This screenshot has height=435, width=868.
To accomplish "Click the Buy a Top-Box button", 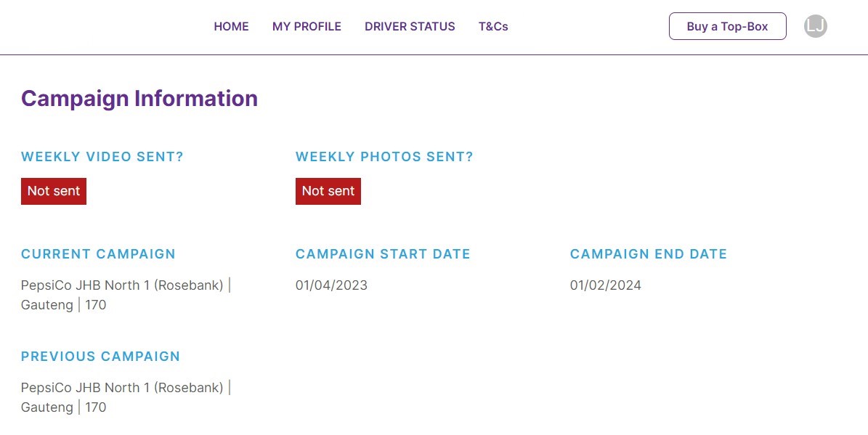I will tap(727, 26).
